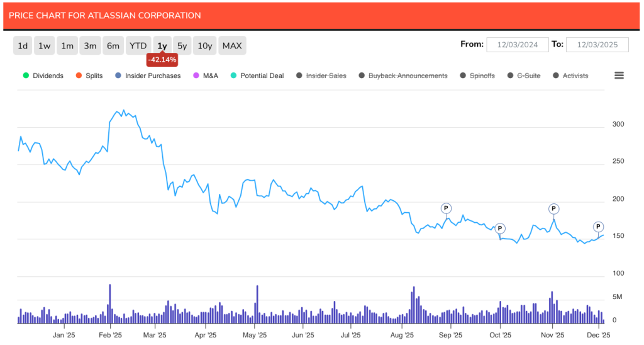Open the P marker near Sep '25
The height and width of the screenshot is (345, 644).
pos(446,208)
